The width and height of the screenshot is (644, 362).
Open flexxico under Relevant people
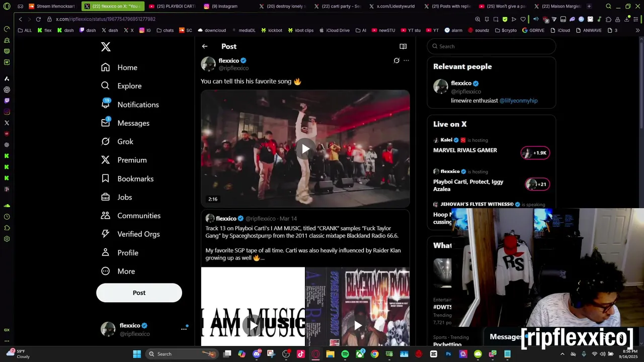tap(461, 83)
